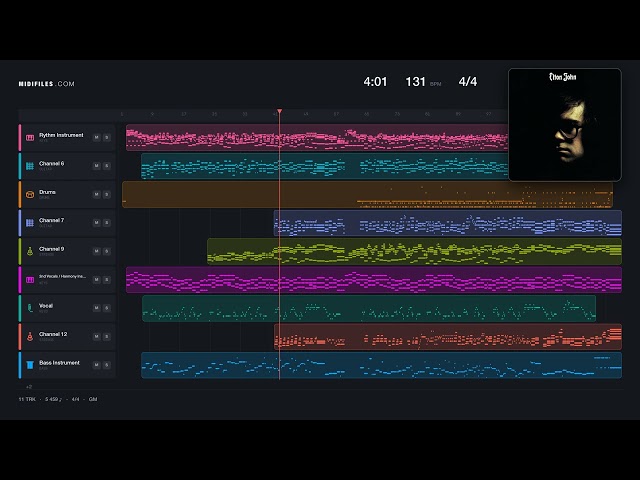Solo the Rythm Instrument track
Viewport: 640px width, 480px height.
pyautogui.click(x=107, y=138)
